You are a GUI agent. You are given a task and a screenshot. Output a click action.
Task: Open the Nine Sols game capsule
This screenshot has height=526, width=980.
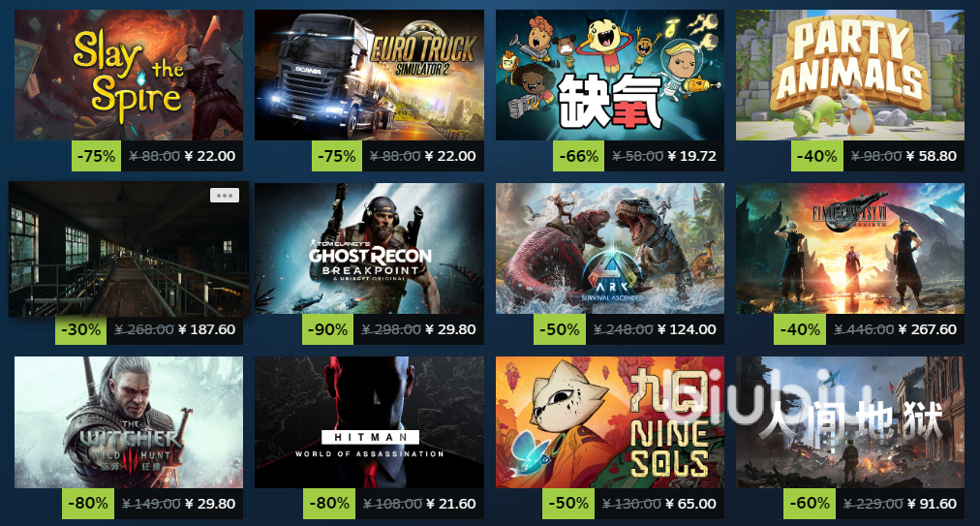(610, 422)
